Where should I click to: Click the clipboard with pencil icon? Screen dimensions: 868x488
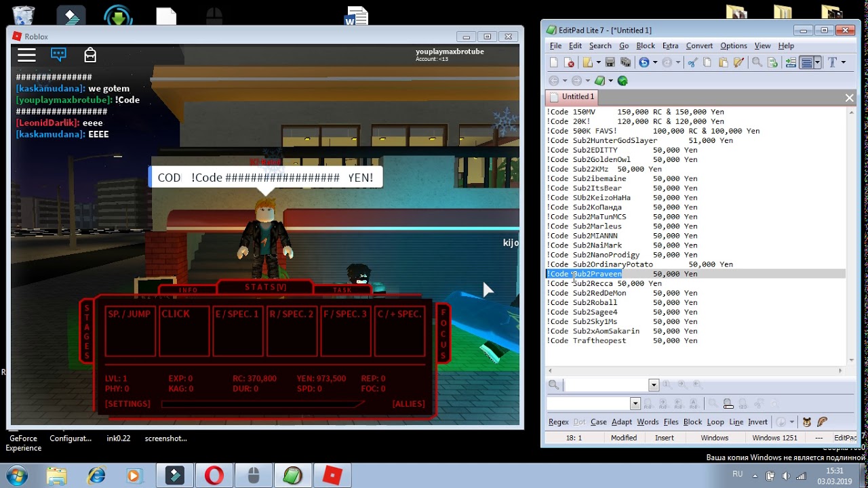(x=738, y=62)
